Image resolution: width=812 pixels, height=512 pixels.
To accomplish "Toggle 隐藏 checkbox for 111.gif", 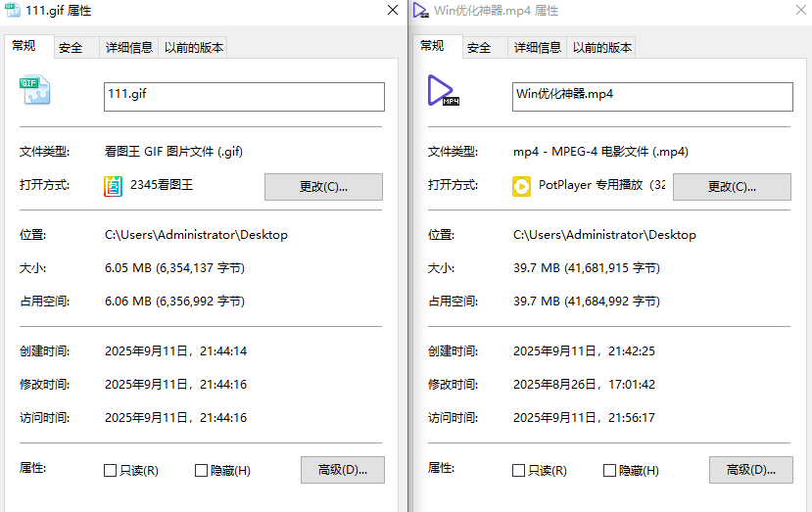I will (202, 471).
